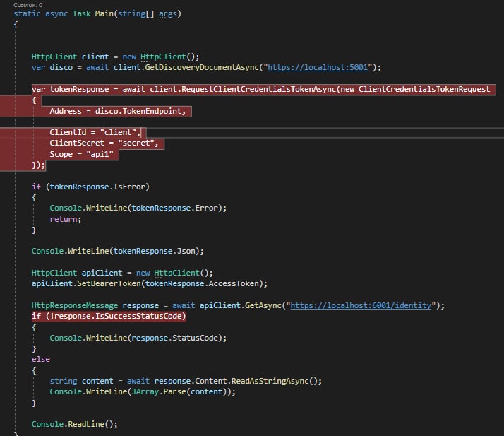Click the Main method name

coord(104,13)
